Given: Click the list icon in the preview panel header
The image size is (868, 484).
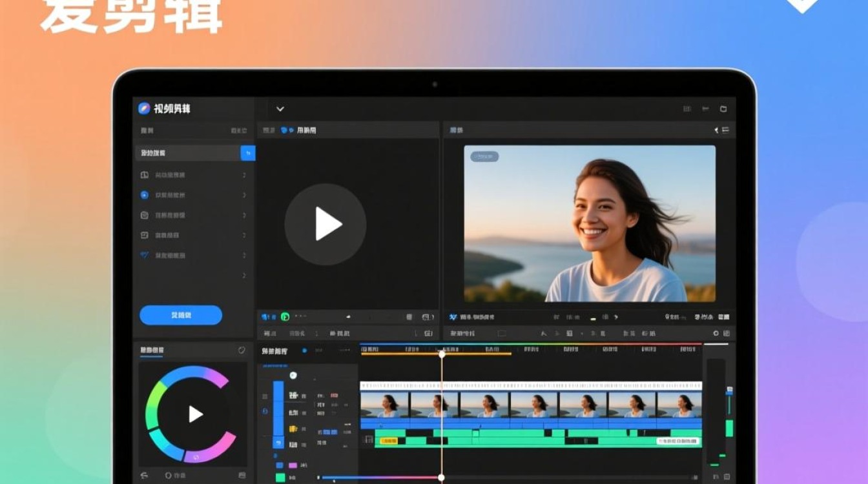Looking at the screenshot, I should coord(725,130).
